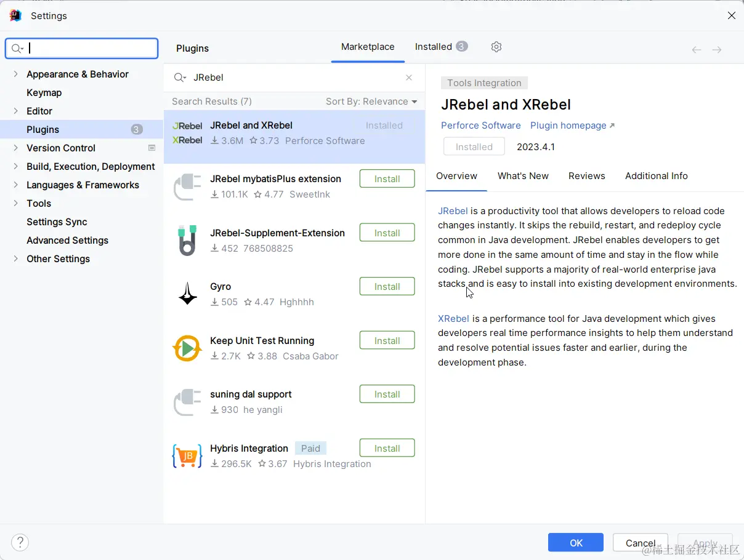Click the Installed button under plugin vendor links
Viewport: 744px width, 560px height.
tap(474, 147)
